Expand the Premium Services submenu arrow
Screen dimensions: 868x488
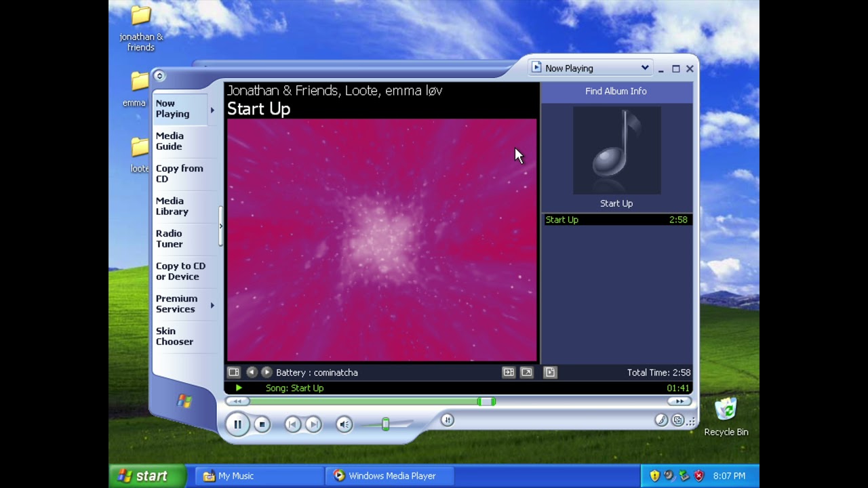tap(212, 305)
